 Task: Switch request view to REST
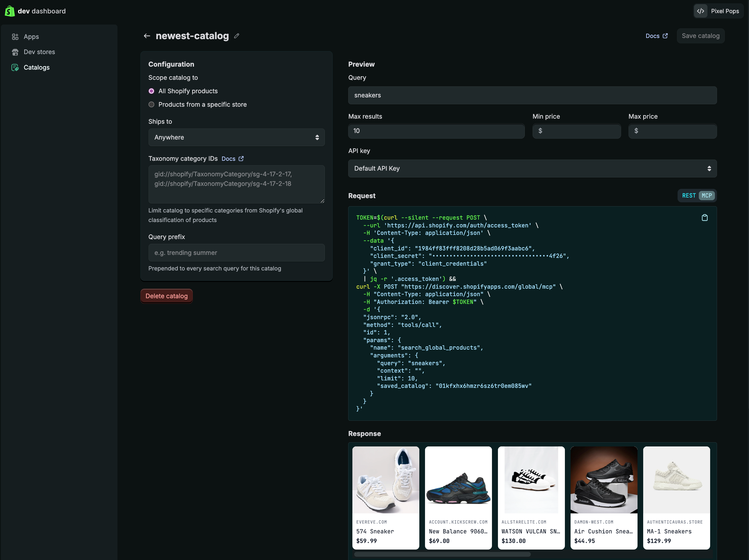[x=689, y=196]
